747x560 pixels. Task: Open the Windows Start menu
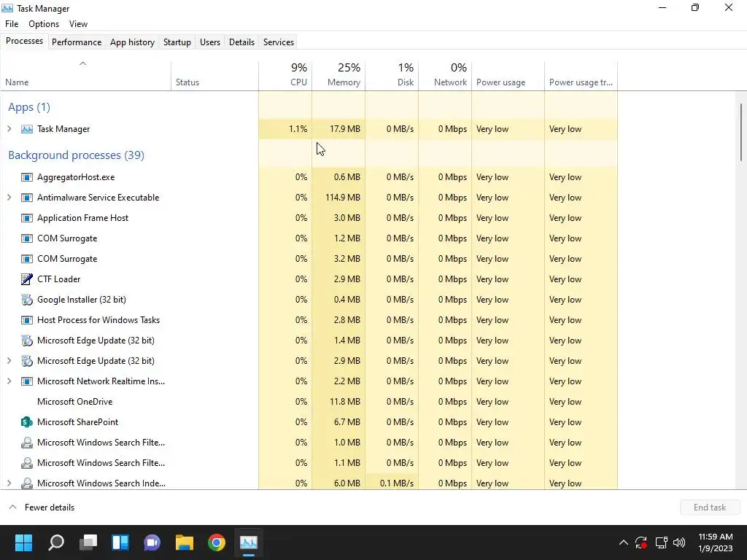[23, 542]
